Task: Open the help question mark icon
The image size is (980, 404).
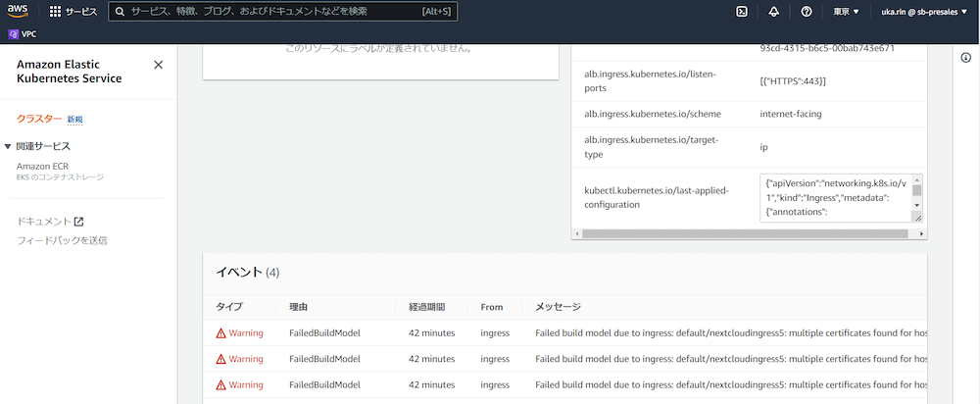Action: point(806,12)
